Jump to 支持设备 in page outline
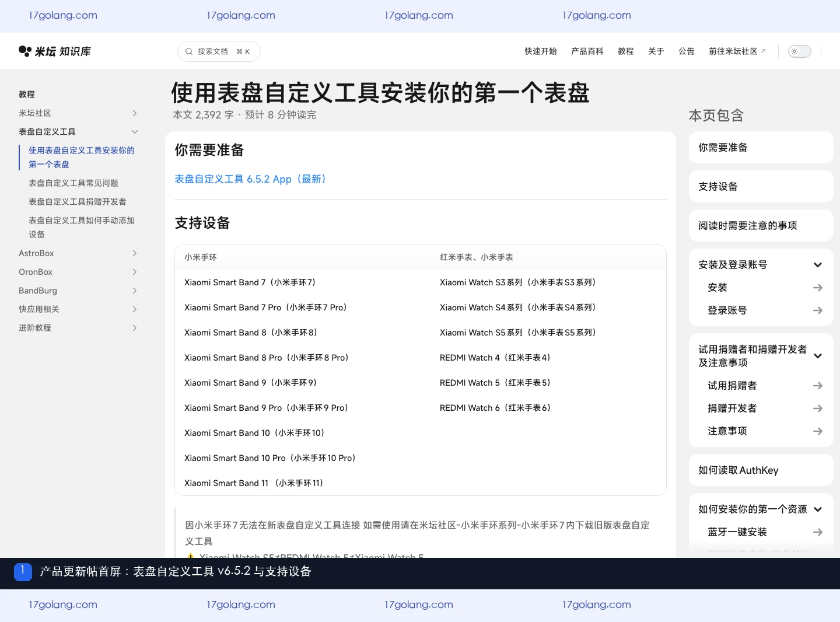The height and width of the screenshot is (622, 840). pos(761,187)
